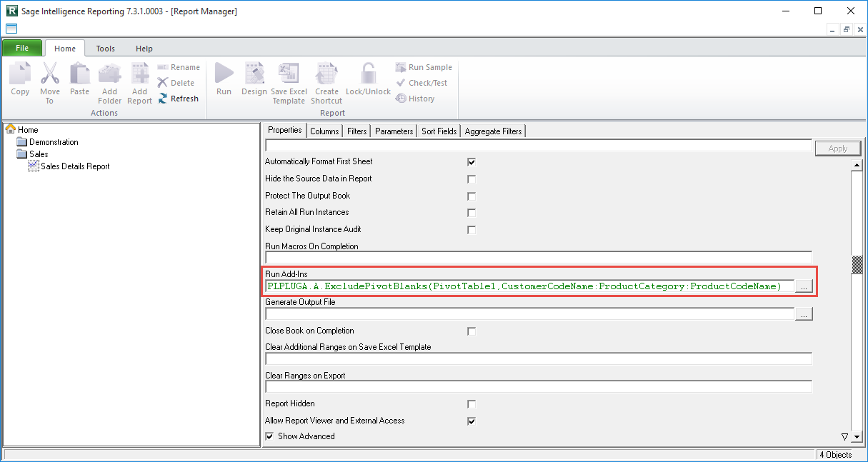This screenshot has width=868, height=462.
Task: Open the Parameters tab
Action: pyautogui.click(x=394, y=131)
